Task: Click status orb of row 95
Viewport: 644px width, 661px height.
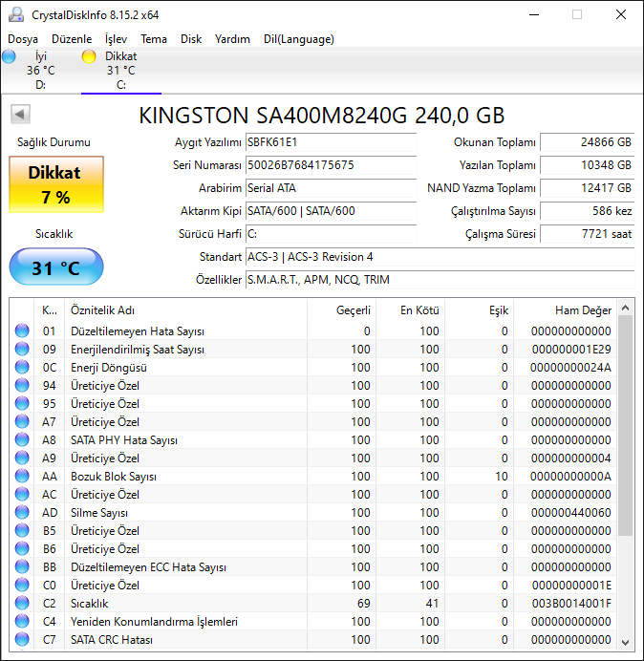Action: (22, 403)
